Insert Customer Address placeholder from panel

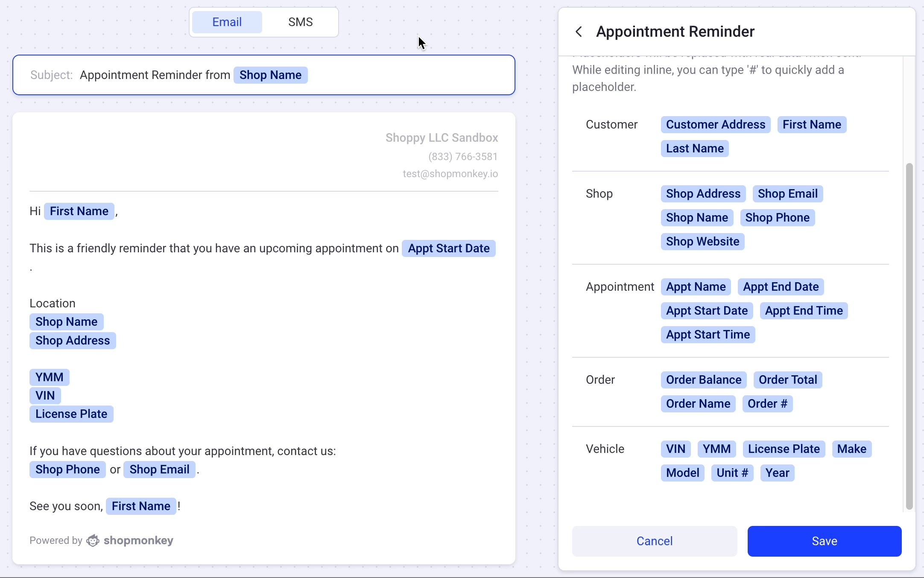click(x=716, y=125)
